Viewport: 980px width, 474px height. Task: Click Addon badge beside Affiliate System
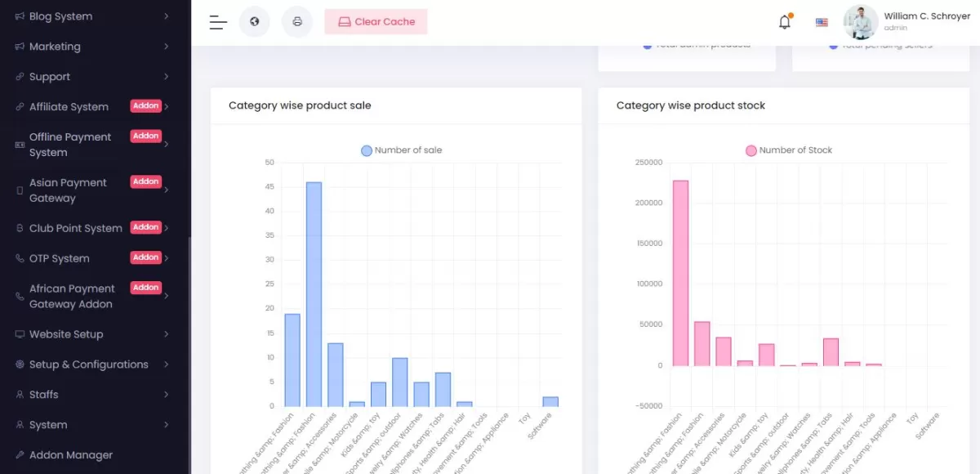pyautogui.click(x=145, y=106)
